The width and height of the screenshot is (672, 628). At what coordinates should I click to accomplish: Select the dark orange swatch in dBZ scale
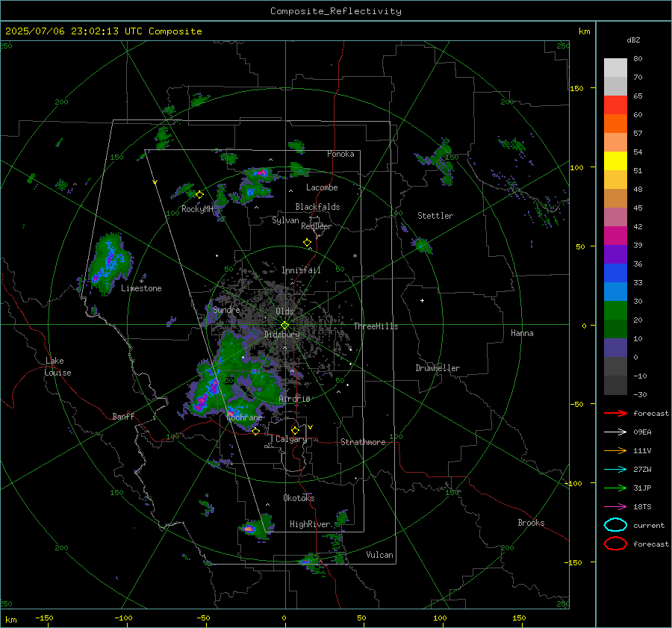615,124
